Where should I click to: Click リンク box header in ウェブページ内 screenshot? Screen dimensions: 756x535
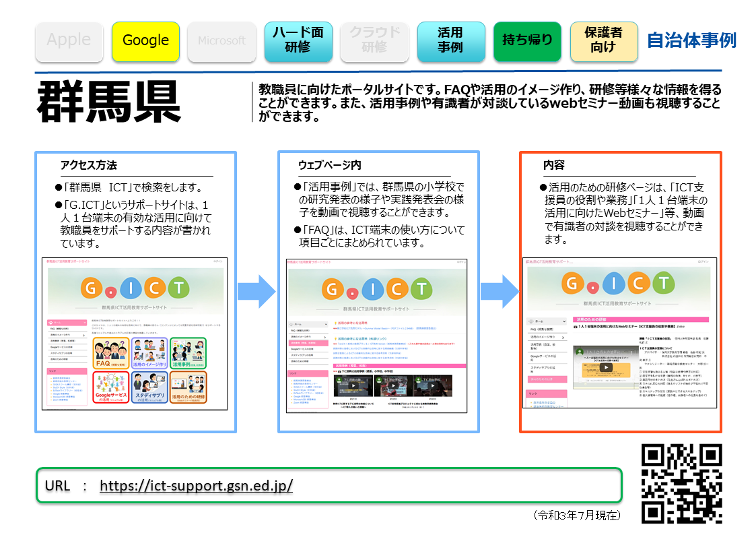(x=308, y=373)
